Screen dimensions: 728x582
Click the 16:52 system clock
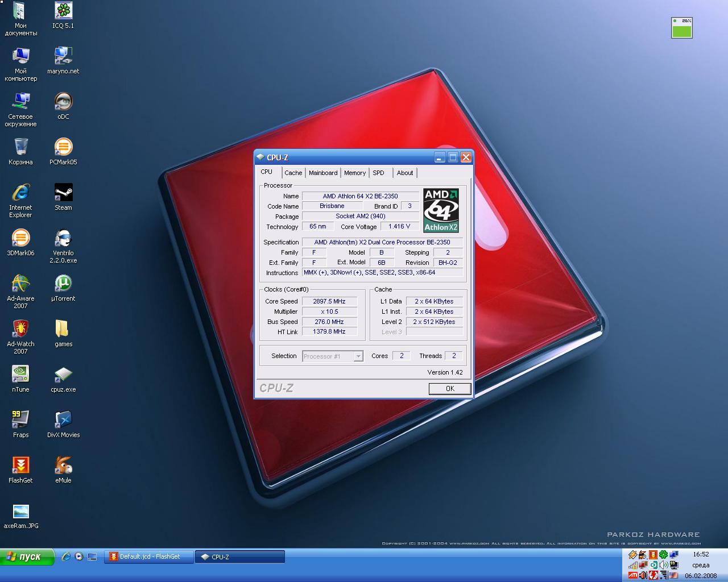point(701,554)
